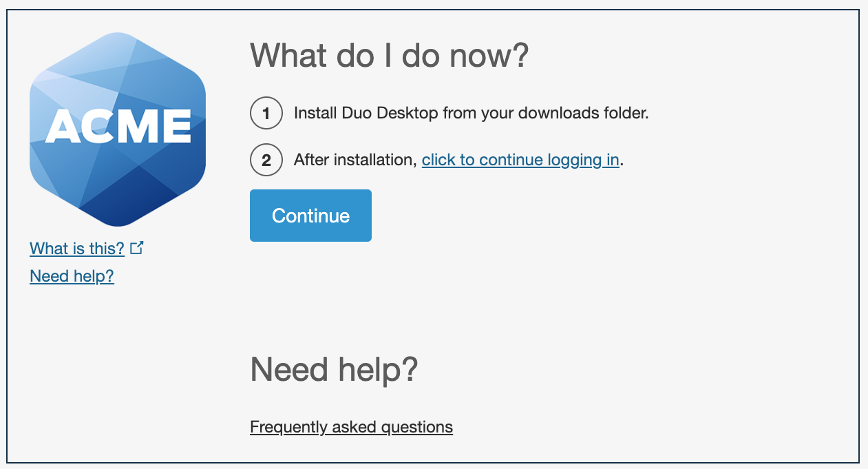The image size is (868, 469).
Task: Open the "What is this?" link
Action: [x=77, y=249]
